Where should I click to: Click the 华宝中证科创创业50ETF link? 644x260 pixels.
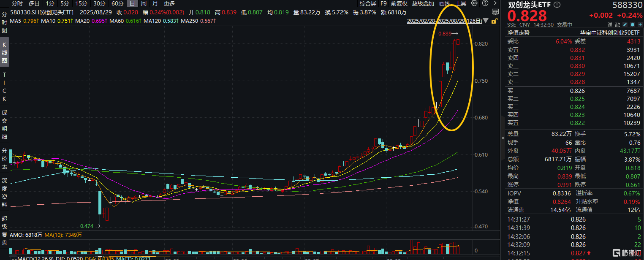610,32
